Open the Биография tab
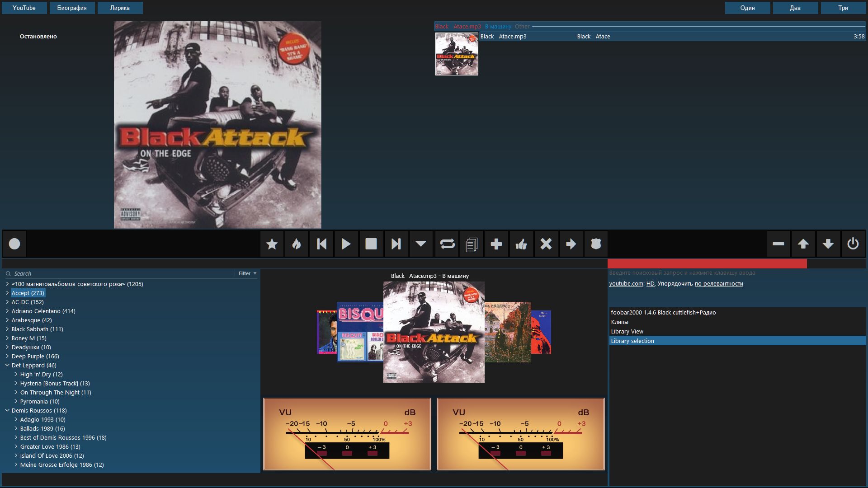The height and width of the screenshot is (488, 868). (72, 8)
